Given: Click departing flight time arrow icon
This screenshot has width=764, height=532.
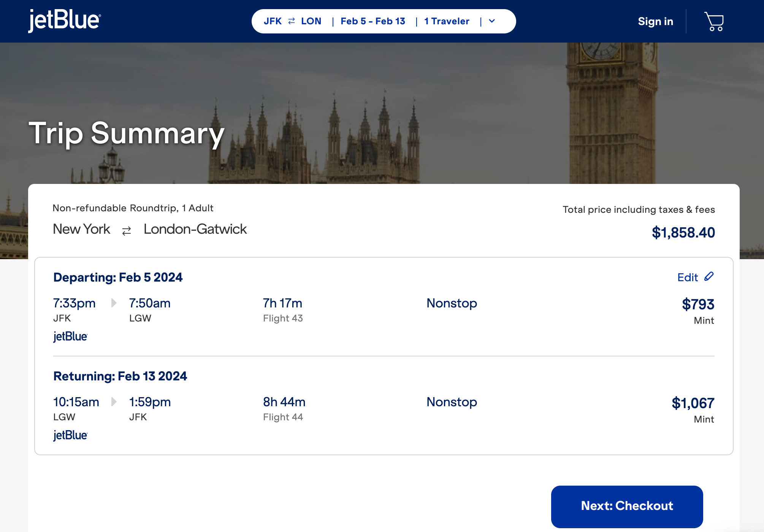Looking at the screenshot, I should pos(114,303).
